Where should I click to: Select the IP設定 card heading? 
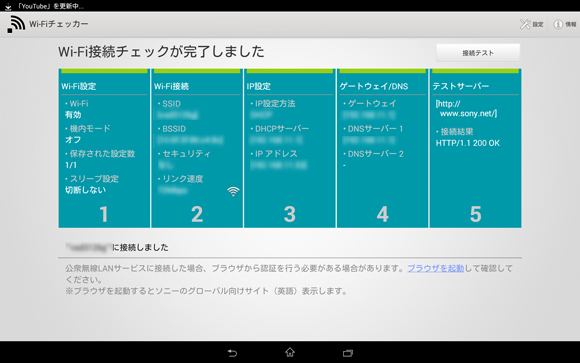259,86
